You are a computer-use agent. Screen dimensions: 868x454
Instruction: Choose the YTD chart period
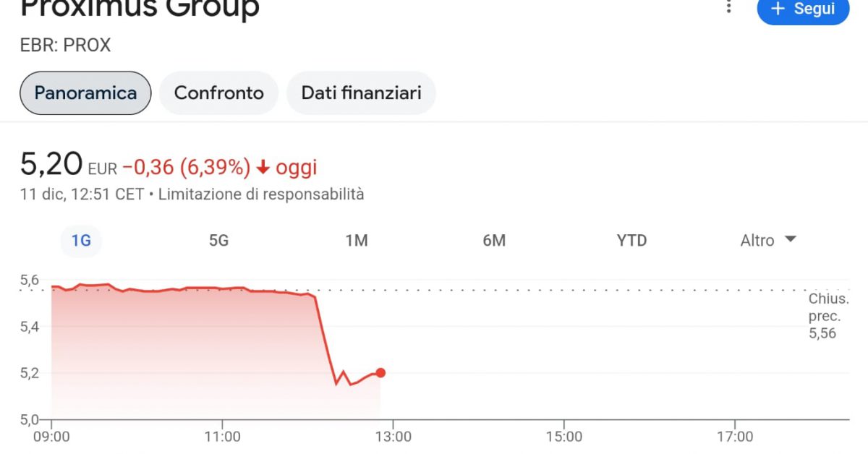click(631, 241)
